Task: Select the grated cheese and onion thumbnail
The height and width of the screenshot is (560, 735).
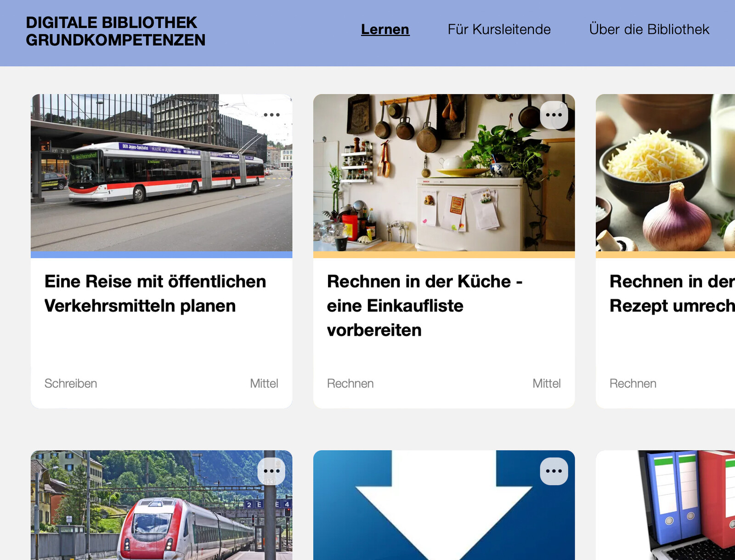Action: 665,173
